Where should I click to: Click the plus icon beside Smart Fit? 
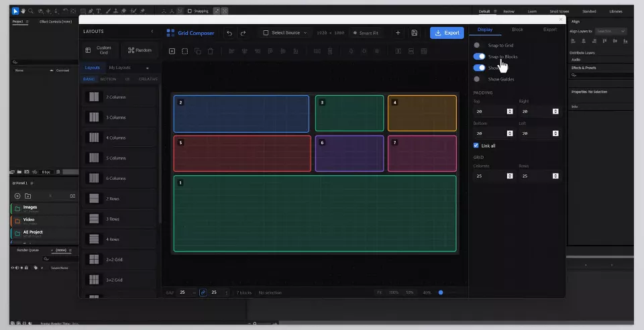pos(398,33)
